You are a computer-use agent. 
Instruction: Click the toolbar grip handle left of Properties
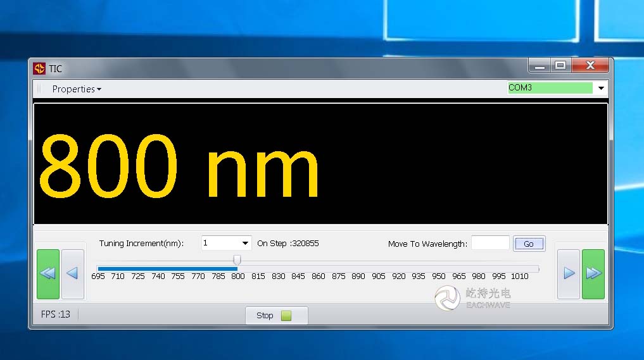pos(39,89)
